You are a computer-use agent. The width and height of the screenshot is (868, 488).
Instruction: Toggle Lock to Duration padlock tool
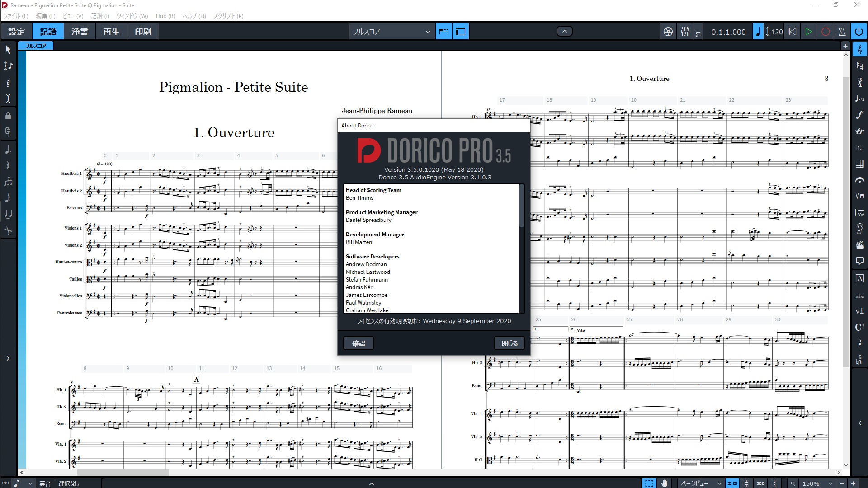pyautogui.click(x=8, y=116)
